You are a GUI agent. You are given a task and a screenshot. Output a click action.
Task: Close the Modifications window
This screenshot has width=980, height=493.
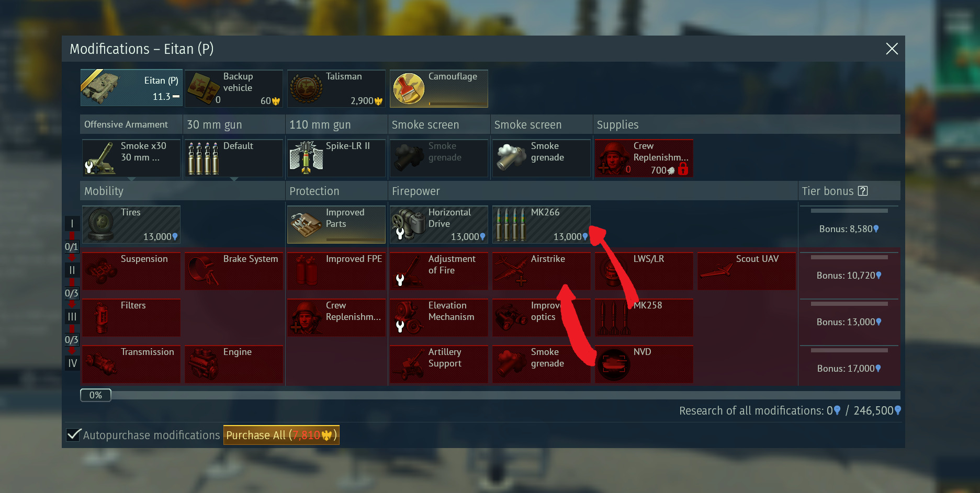pyautogui.click(x=892, y=49)
